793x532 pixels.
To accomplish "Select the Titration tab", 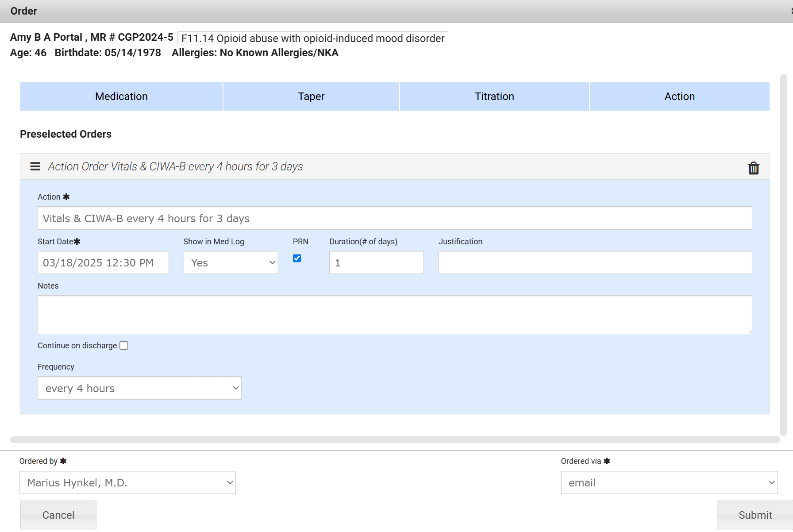I will pos(494,96).
